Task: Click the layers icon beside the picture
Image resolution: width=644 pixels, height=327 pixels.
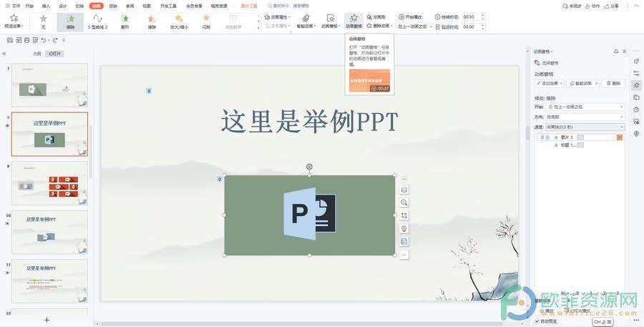Action: [404, 190]
